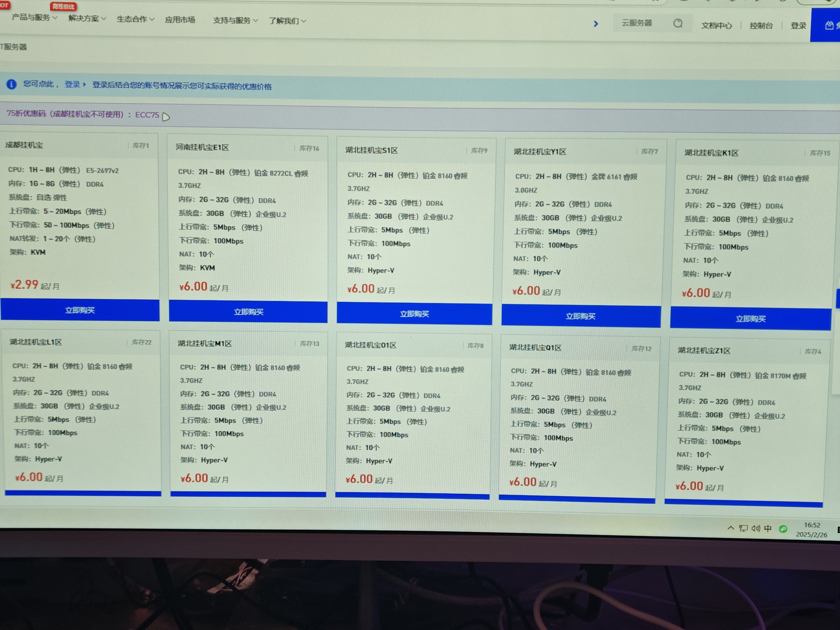This screenshot has height=630, width=840.
Task: Click the network icon in system tray
Action: pyautogui.click(x=743, y=528)
